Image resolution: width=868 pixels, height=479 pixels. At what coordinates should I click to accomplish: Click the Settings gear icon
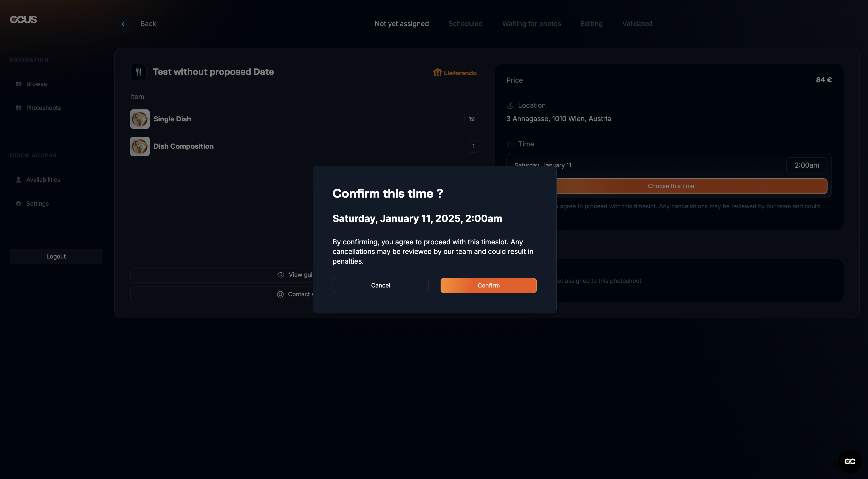[19, 204]
